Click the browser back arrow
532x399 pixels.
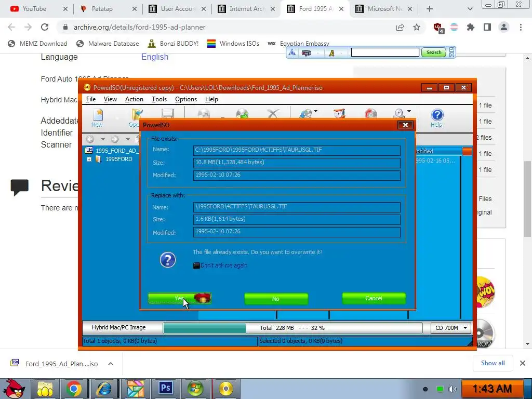11,27
